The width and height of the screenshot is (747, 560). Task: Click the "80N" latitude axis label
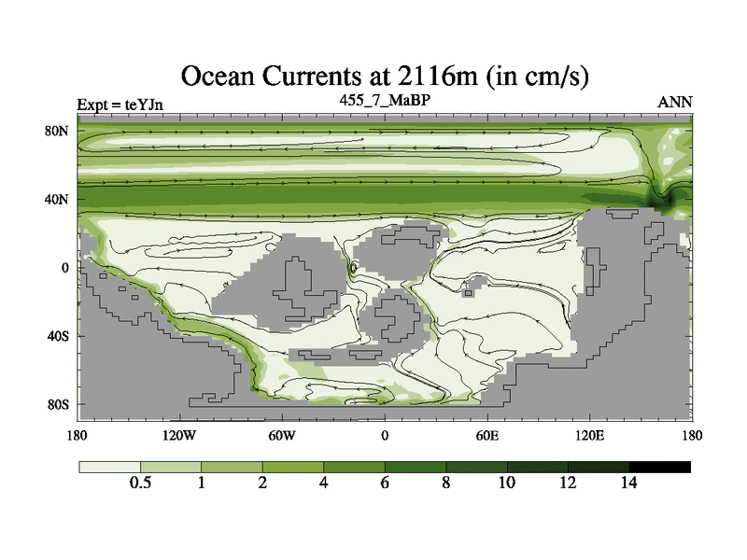(x=59, y=131)
